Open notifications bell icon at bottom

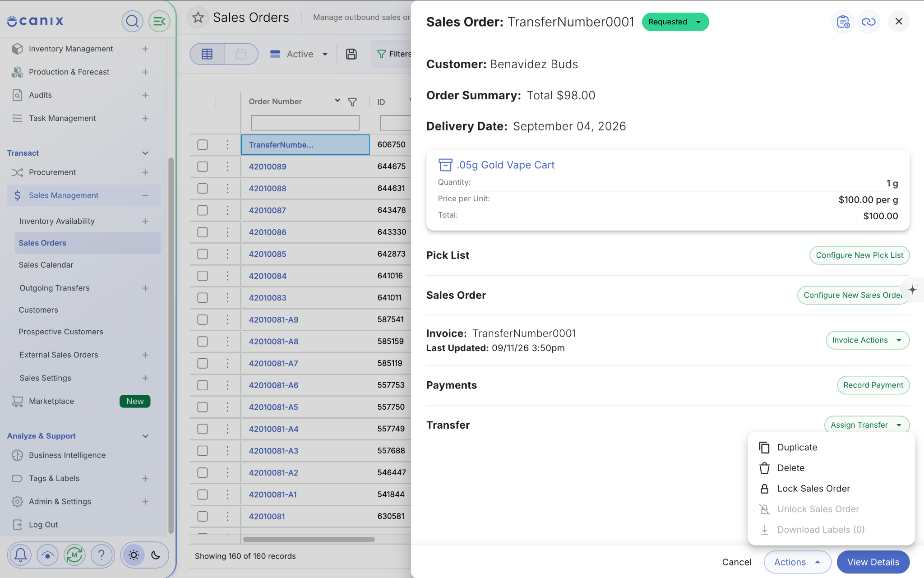pos(21,555)
